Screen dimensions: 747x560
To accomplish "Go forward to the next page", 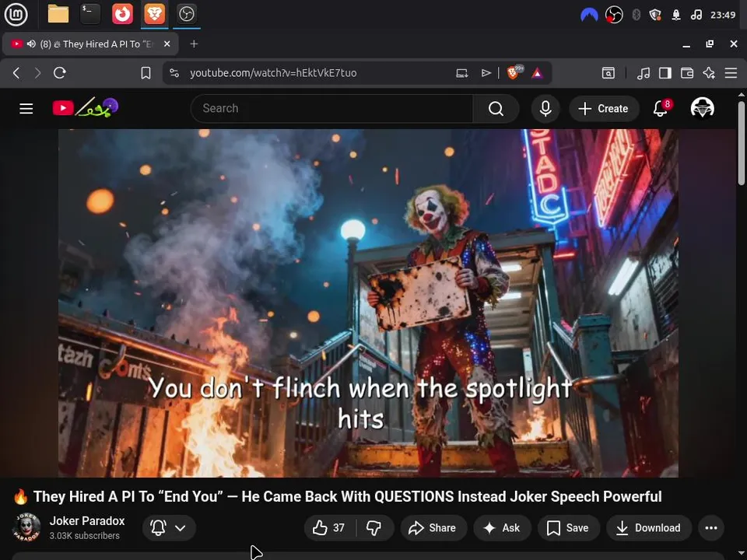I will click(x=37, y=73).
